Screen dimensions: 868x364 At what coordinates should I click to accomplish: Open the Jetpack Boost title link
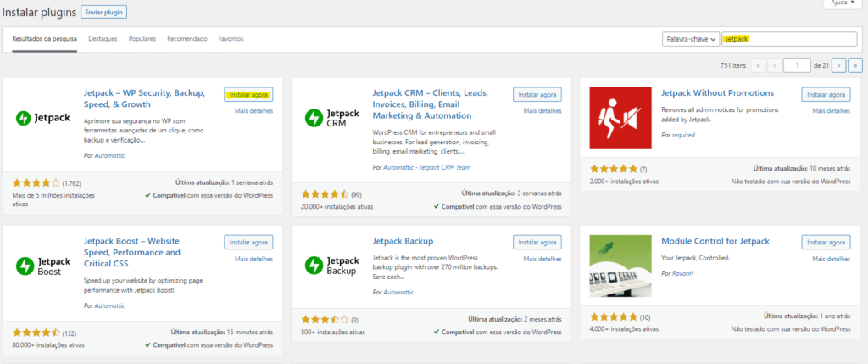(131, 252)
